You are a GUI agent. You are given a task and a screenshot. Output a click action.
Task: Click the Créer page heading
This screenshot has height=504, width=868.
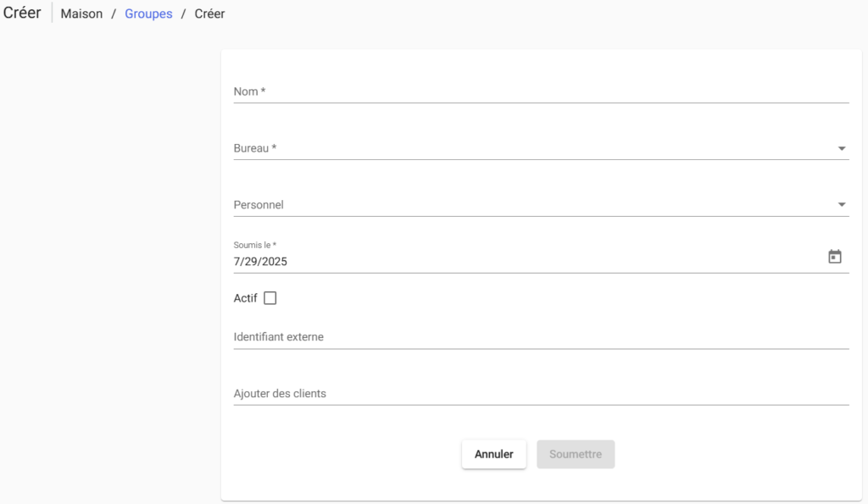pos(22,14)
